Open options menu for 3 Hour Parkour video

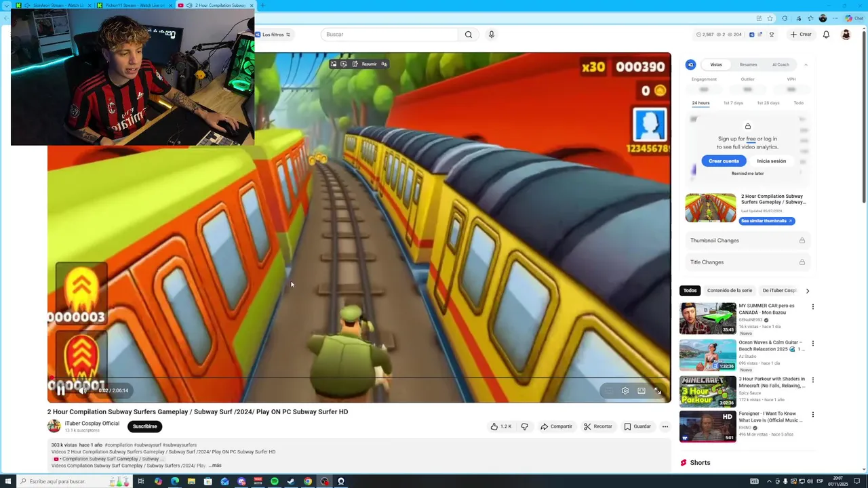click(812, 380)
